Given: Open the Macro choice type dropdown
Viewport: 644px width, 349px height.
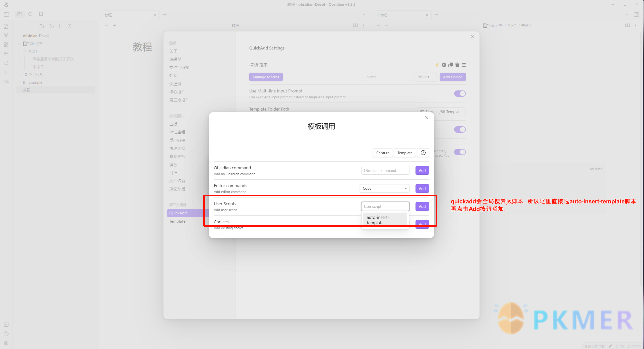Looking at the screenshot, I should [426, 77].
